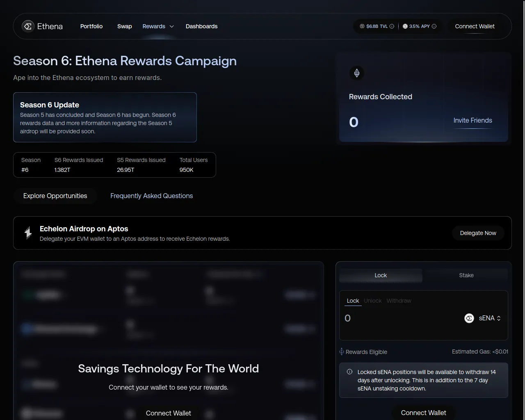This screenshot has width=525, height=420.
Task: Click the APY info icon
Action: click(434, 26)
